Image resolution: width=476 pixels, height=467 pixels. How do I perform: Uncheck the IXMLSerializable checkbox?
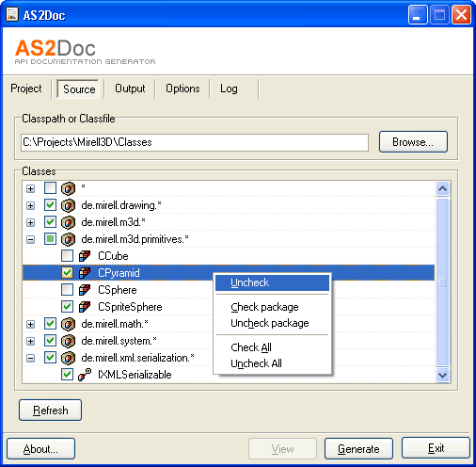click(67, 375)
